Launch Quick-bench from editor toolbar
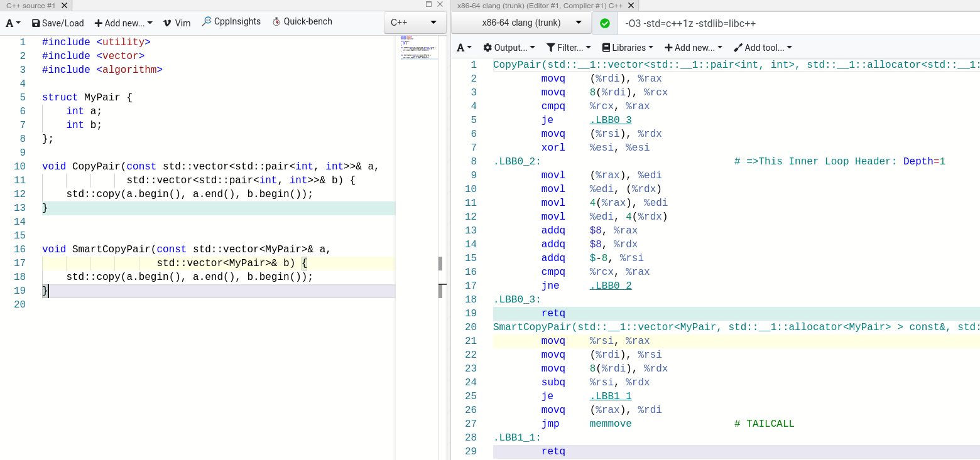The image size is (980, 460). (302, 21)
